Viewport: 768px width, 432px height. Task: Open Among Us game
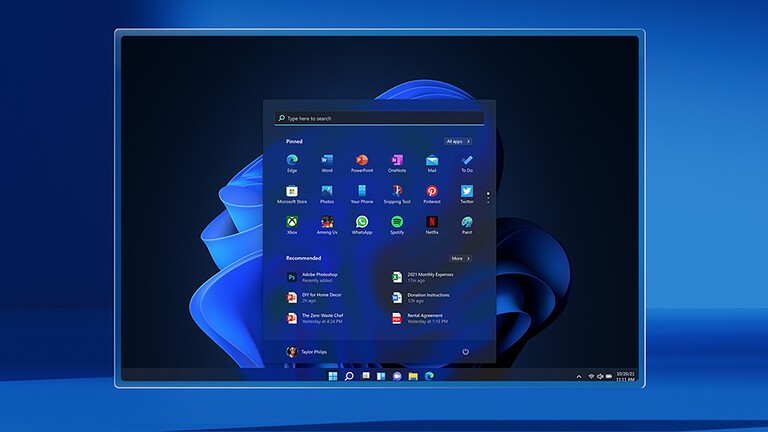327,225
